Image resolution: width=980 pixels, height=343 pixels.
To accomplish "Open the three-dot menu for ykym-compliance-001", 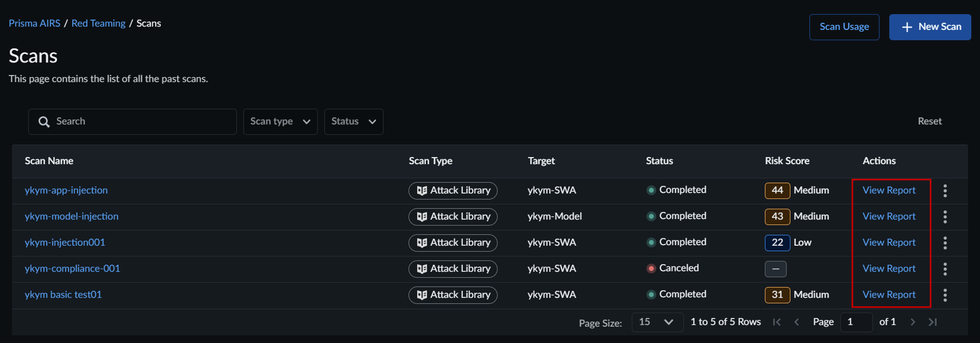I will pos(945,269).
